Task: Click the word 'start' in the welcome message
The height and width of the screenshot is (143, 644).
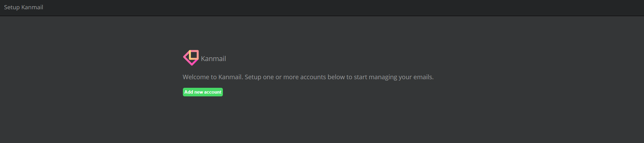Action: tap(360, 77)
